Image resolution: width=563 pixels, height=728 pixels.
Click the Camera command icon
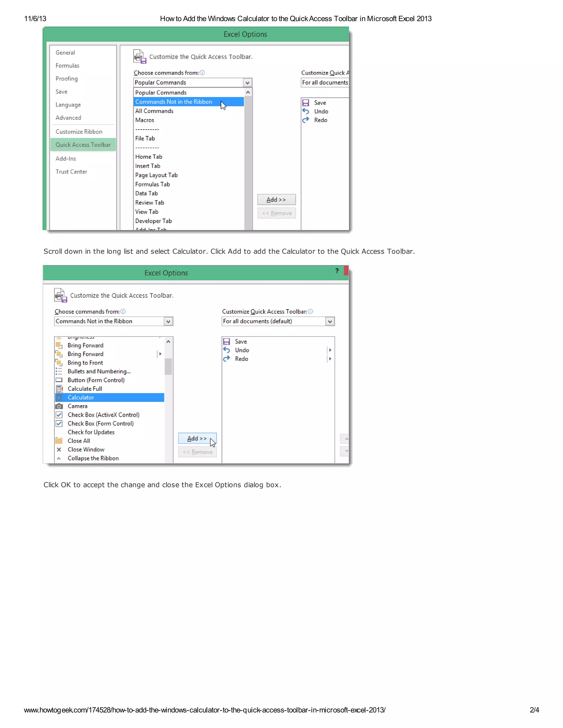59,406
